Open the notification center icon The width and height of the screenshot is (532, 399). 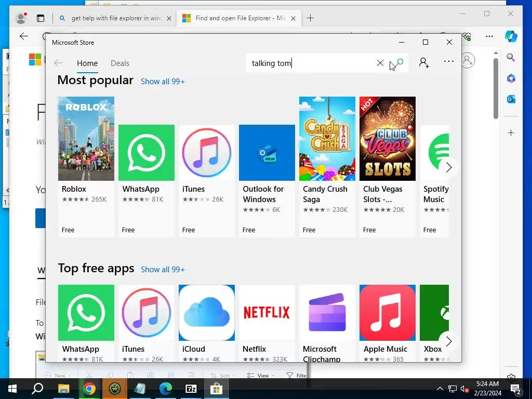[x=516, y=389]
